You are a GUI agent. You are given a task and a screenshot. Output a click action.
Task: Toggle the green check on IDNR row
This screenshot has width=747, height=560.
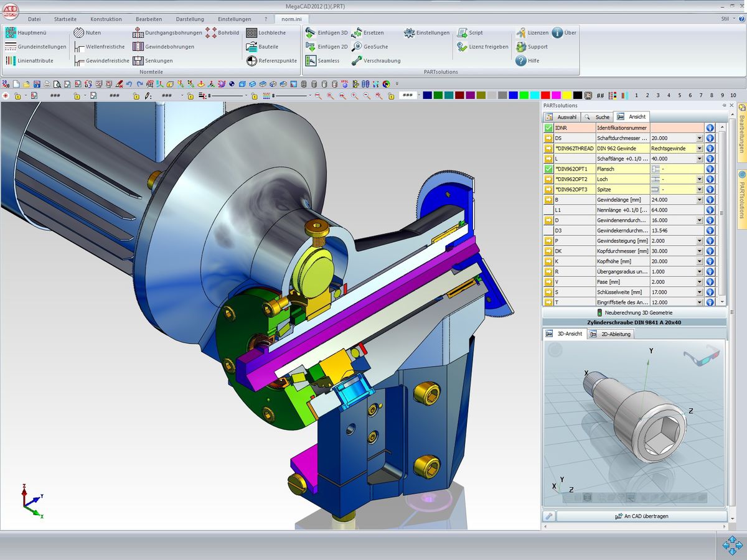548,128
